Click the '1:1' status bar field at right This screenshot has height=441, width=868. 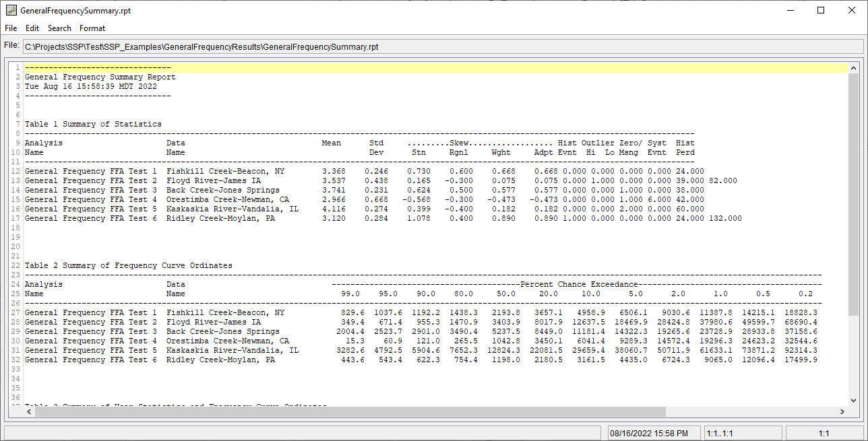824,433
